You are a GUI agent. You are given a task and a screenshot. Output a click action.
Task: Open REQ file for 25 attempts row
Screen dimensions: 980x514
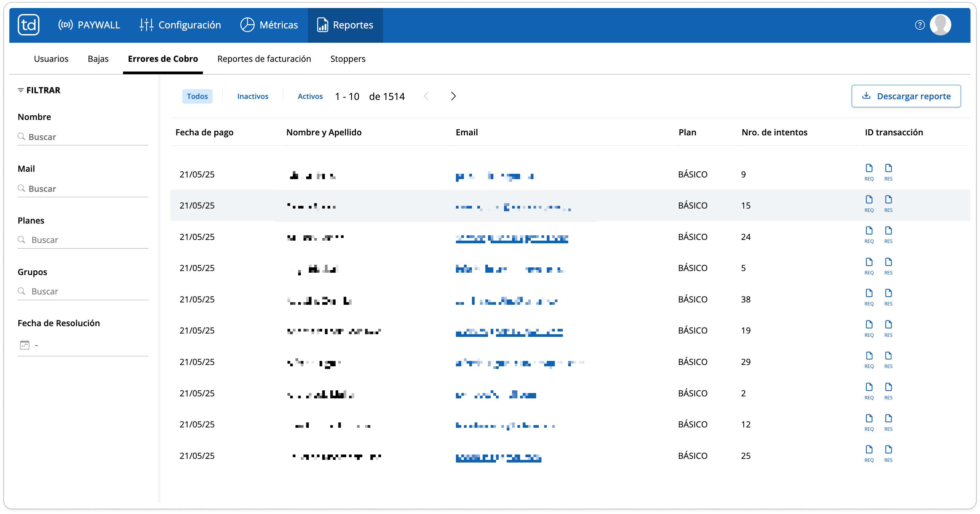pos(869,454)
